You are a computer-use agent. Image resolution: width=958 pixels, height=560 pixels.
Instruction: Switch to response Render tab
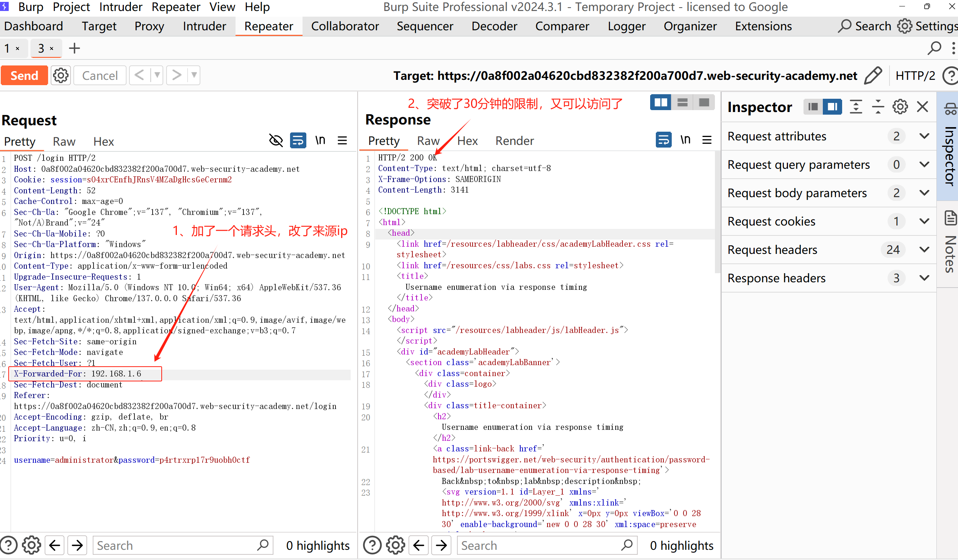pyautogui.click(x=514, y=141)
